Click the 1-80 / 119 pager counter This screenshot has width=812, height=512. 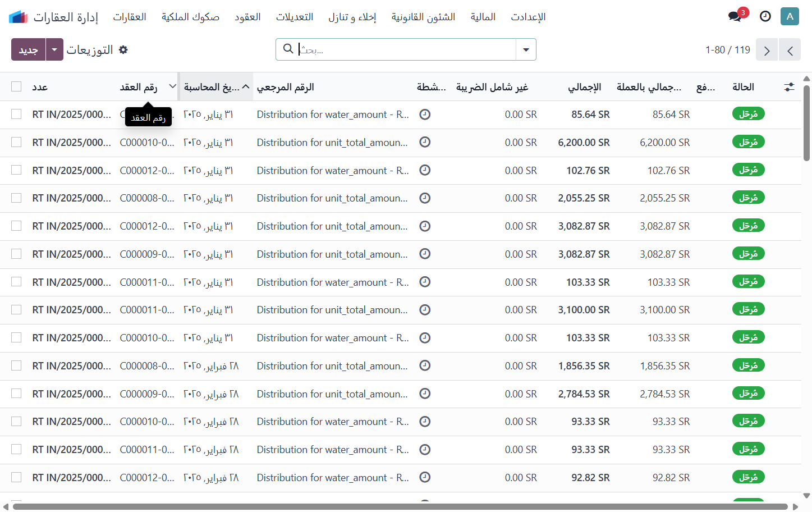tap(728, 50)
